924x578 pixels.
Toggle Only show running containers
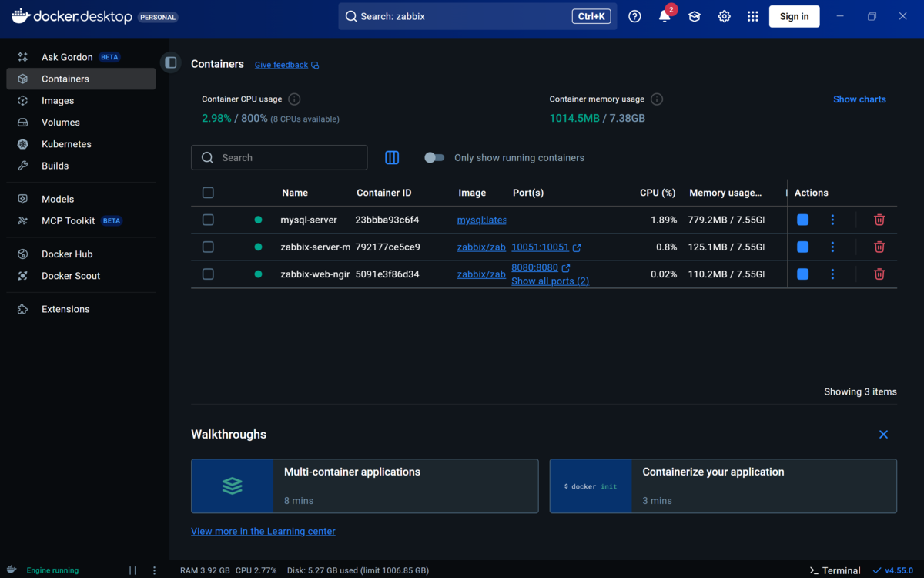[434, 157]
